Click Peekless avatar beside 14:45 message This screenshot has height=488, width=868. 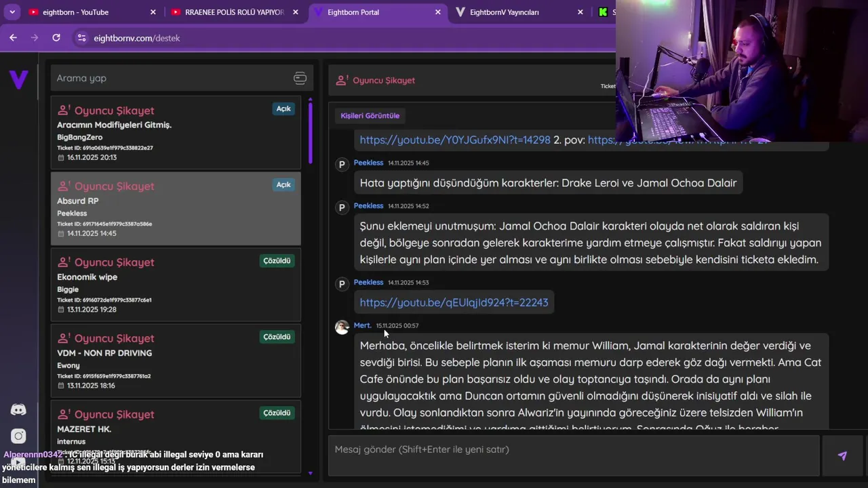(x=342, y=165)
